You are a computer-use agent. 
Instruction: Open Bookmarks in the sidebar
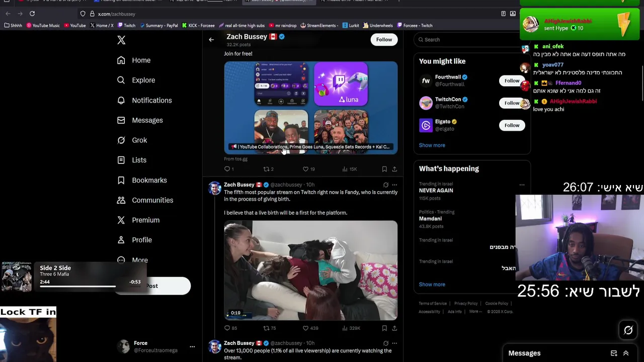[142, 180]
